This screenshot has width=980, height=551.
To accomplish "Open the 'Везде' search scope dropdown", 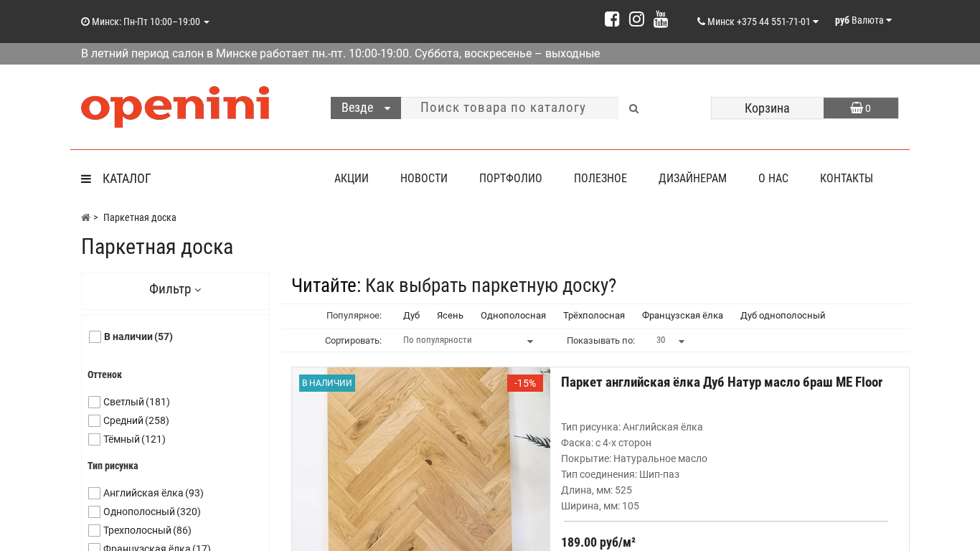I will pos(366,108).
